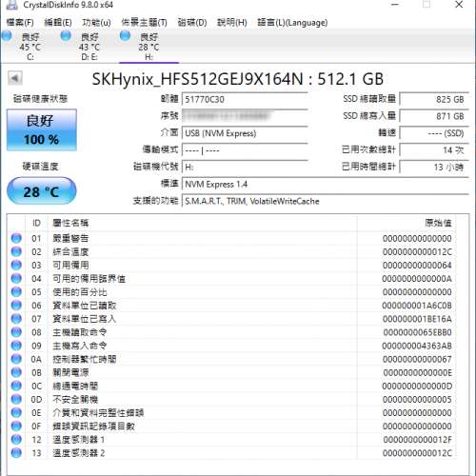Click the power on count value 14 次
Screen dimensions: 476x476
pyautogui.click(x=434, y=150)
